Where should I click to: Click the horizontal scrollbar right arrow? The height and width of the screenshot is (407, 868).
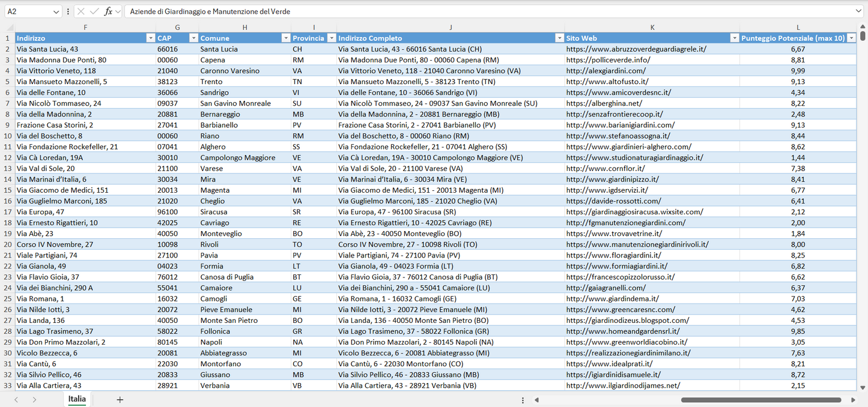[x=853, y=400]
